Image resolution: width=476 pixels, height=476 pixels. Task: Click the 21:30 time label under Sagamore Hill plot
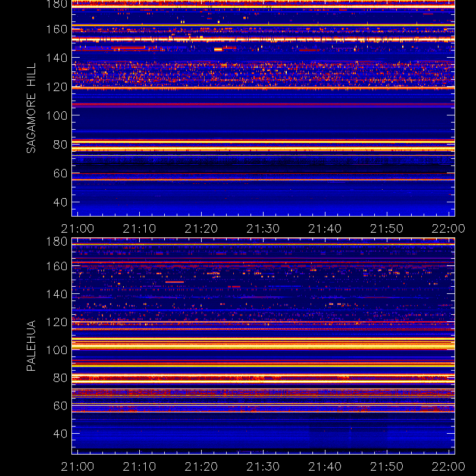[x=263, y=228]
